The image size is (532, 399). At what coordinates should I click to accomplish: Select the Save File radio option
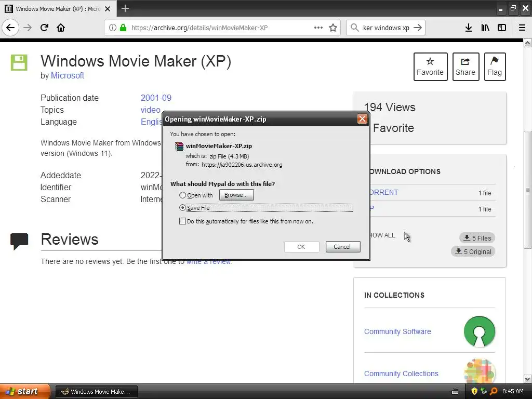click(x=182, y=207)
